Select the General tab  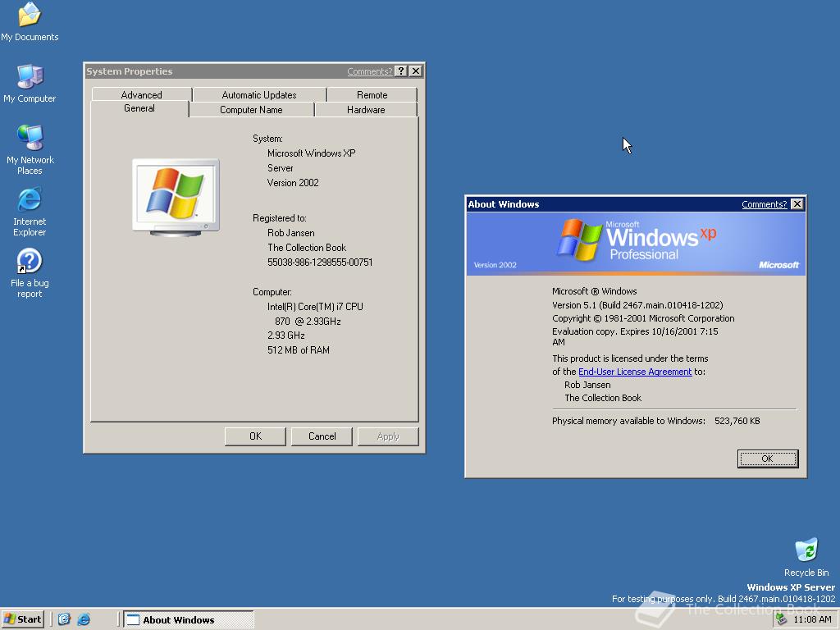tap(139, 108)
